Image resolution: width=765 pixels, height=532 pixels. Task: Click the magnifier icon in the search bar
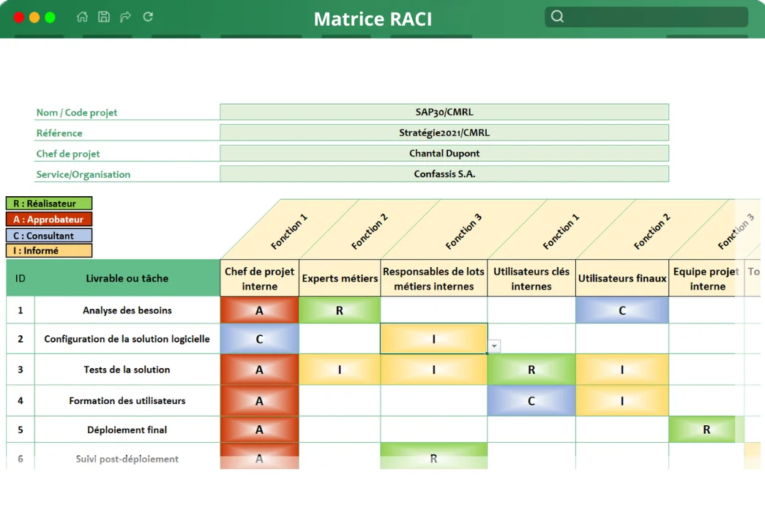557,15
